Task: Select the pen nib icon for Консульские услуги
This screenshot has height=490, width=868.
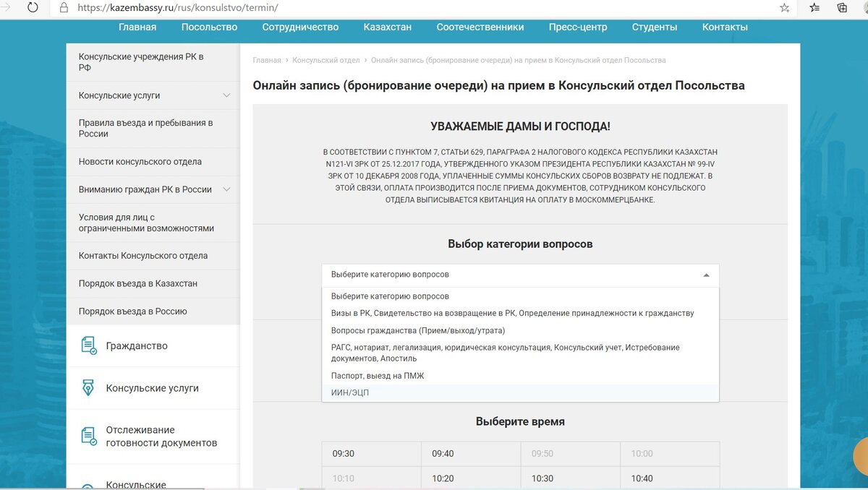Action: coord(89,388)
